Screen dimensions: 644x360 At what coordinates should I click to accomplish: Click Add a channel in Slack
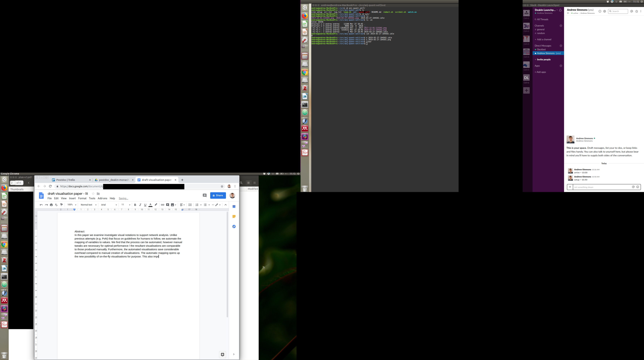click(x=544, y=40)
